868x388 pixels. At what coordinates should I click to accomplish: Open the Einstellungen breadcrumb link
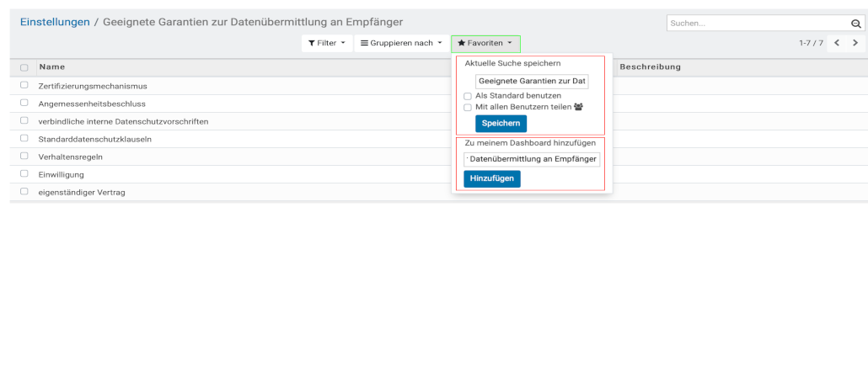[55, 22]
